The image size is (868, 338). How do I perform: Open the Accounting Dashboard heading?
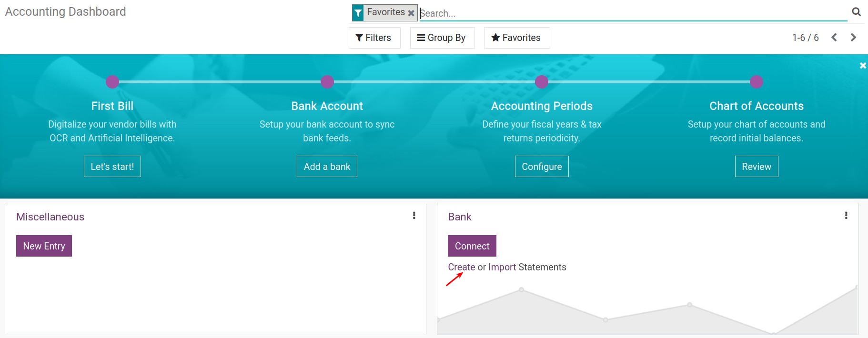tap(65, 11)
